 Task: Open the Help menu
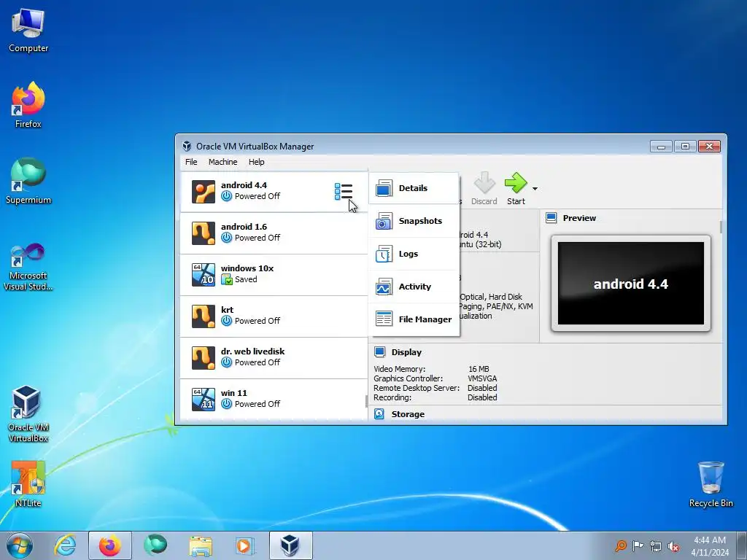click(256, 162)
